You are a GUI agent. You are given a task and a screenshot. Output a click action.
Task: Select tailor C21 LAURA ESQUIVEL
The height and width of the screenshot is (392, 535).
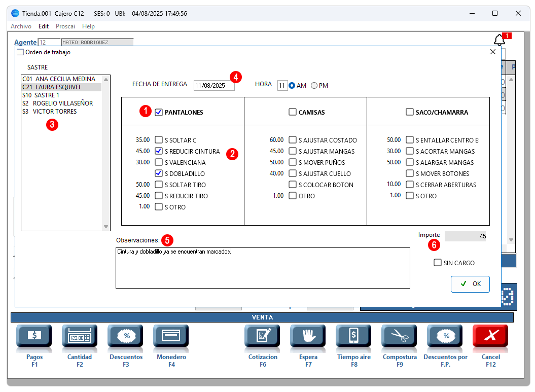(61, 87)
